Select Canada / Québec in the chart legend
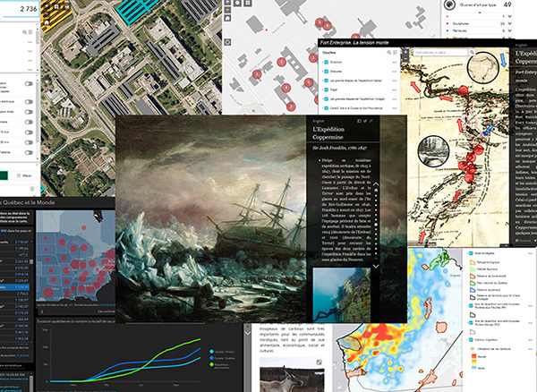The image size is (537, 392). pyautogui.click(x=223, y=358)
